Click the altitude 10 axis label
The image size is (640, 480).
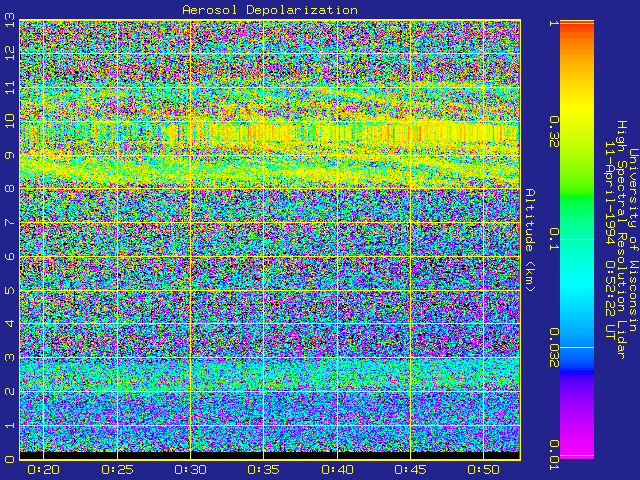(x=10, y=121)
